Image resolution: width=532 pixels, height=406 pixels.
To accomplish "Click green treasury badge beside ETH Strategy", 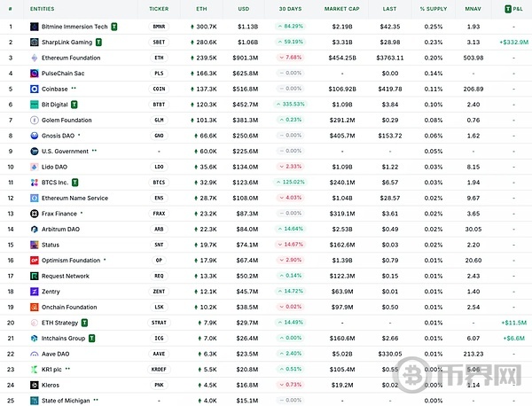I will [85, 323].
